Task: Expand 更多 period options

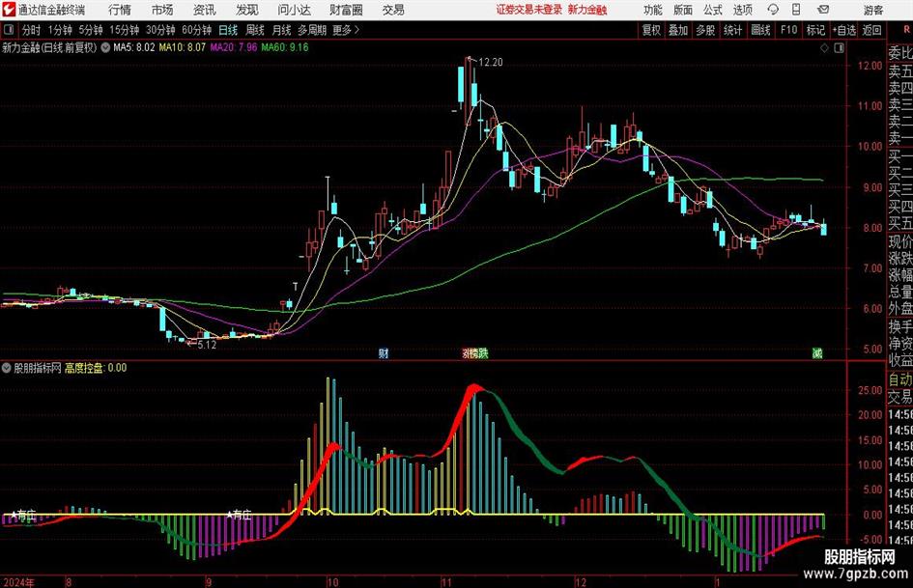Action: pyautogui.click(x=346, y=30)
